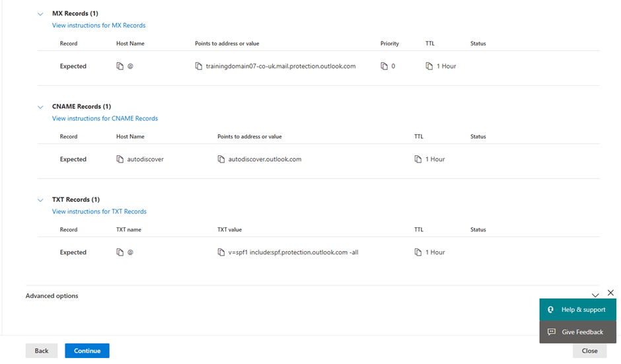The image size is (621, 364).
Task: Open View instructions for MX Records
Action: (98, 25)
